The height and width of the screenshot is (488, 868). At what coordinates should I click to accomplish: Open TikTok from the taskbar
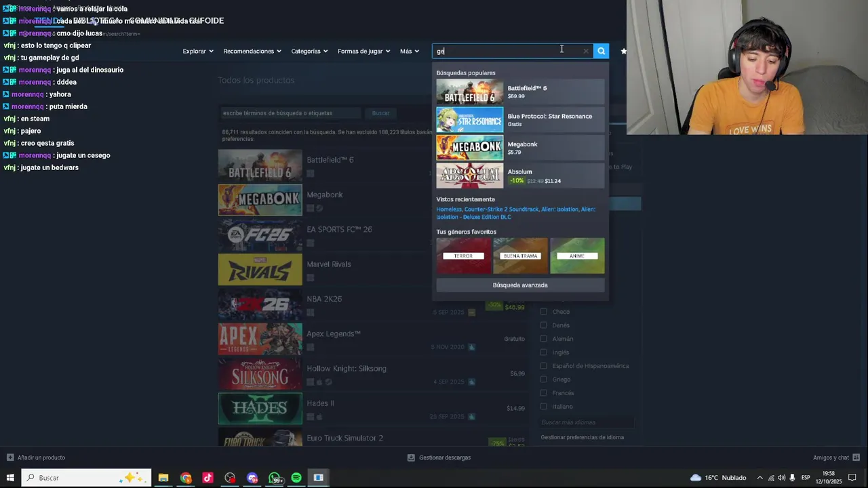(x=208, y=478)
